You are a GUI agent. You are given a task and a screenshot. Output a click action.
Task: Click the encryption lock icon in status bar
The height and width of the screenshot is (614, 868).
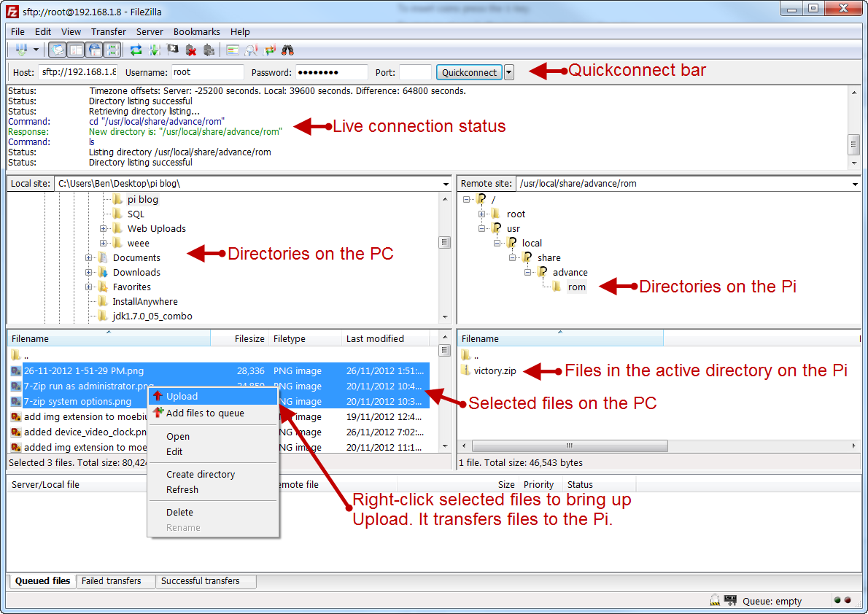pos(714,600)
